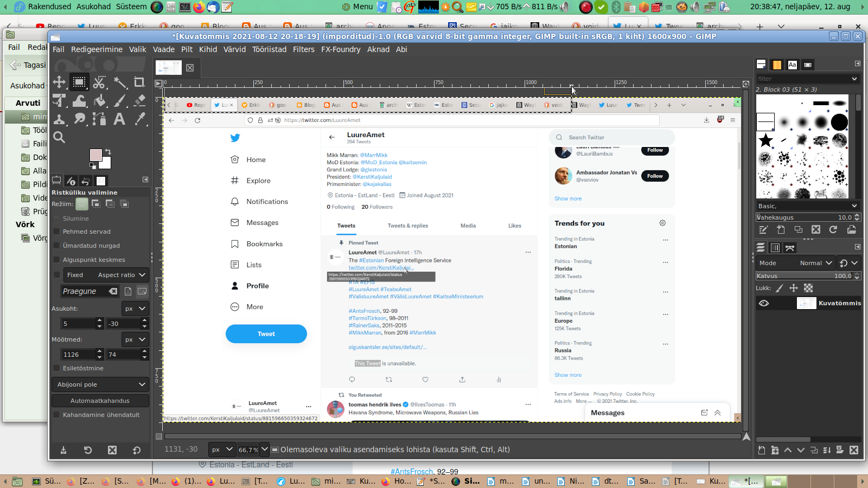This screenshot has width=868, height=488.
Task: Select the Text tool
Action: 119,119
